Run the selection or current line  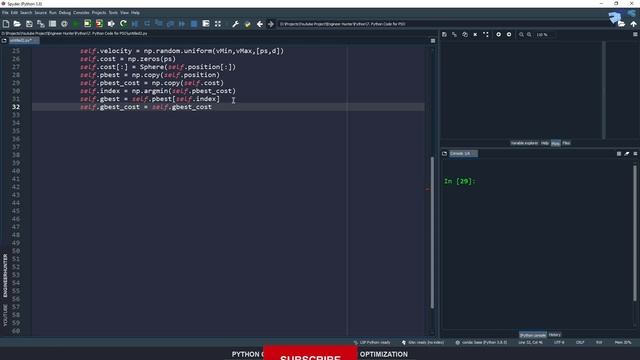coord(111,24)
